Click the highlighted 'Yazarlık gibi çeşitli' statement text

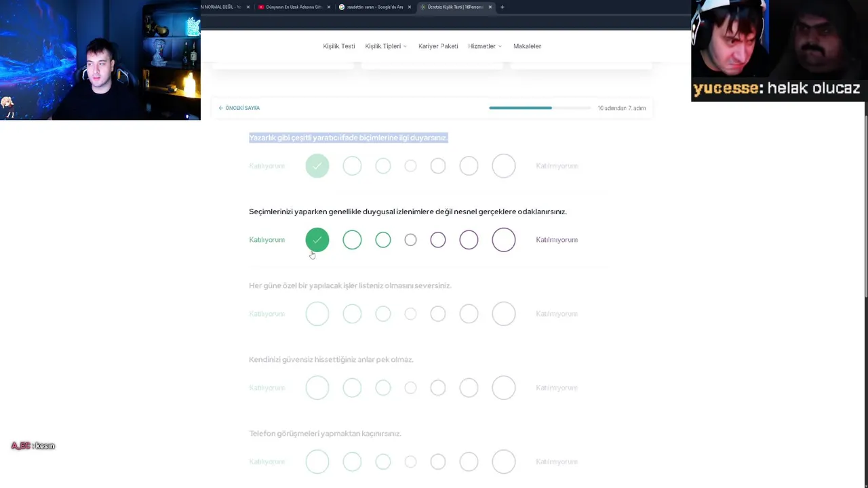(x=349, y=138)
